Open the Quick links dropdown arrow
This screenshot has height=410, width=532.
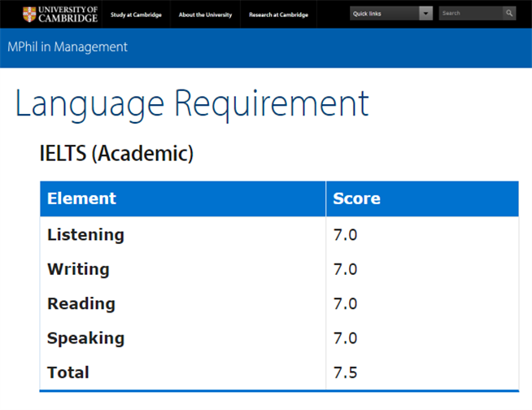[x=425, y=14]
